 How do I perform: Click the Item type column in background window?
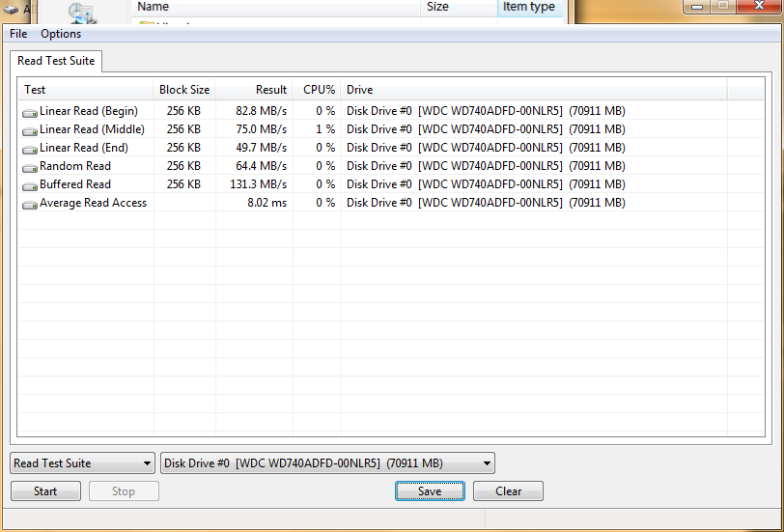point(529,7)
